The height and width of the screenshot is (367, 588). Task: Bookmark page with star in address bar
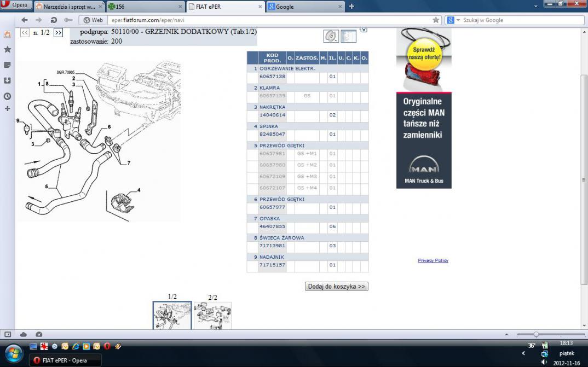point(436,20)
